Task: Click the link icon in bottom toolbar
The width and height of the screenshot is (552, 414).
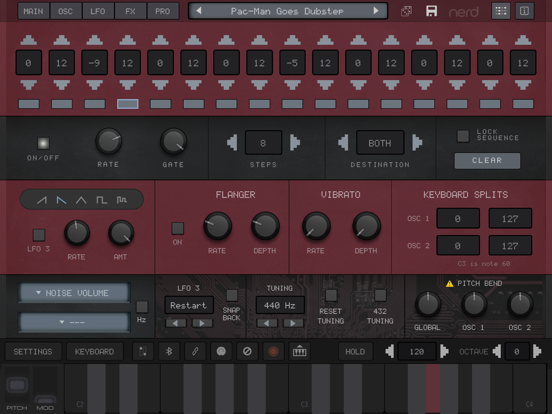Action: pos(195,351)
